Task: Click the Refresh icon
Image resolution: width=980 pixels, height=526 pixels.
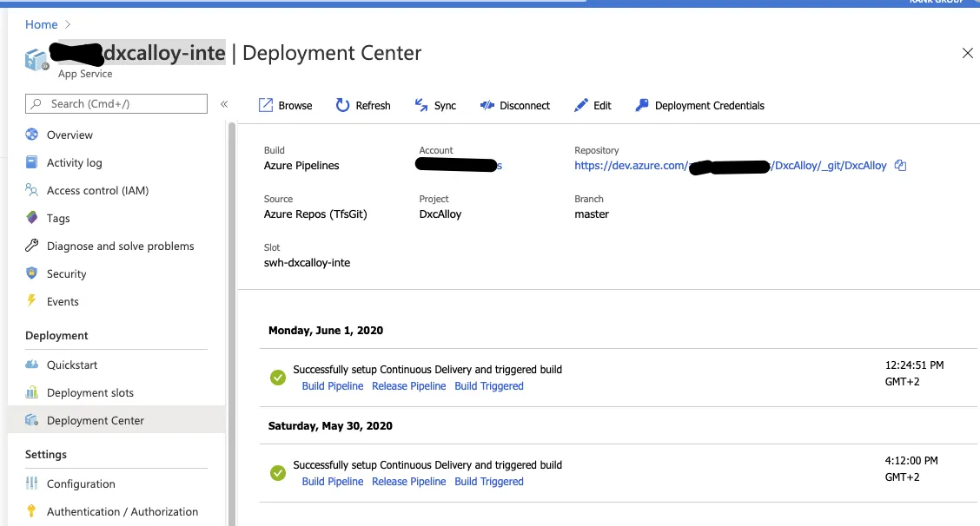Action: pyautogui.click(x=342, y=105)
